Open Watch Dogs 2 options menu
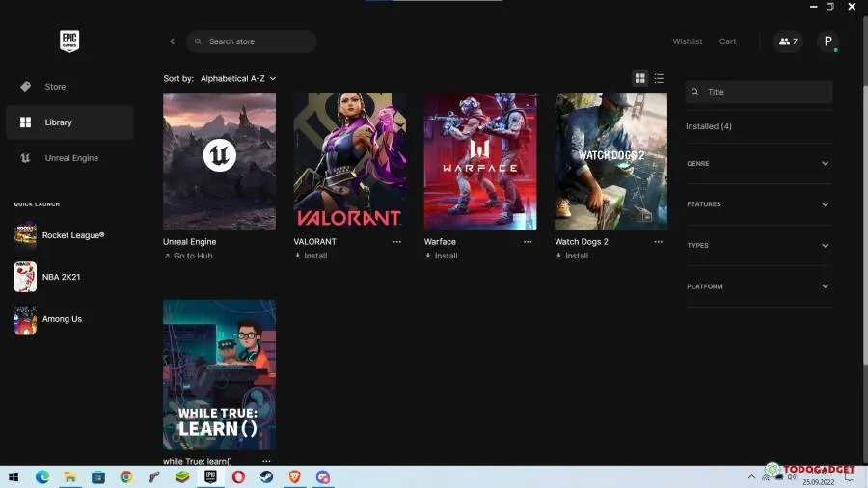The width and height of the screenshot is (868, 488). point(658,242)
